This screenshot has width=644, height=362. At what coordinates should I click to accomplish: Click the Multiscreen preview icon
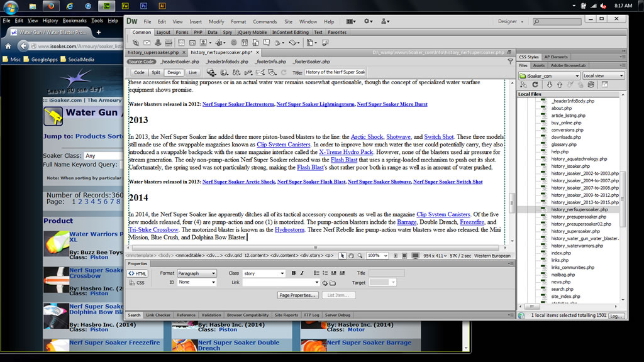pyautogui.click(x=211, y=73)
